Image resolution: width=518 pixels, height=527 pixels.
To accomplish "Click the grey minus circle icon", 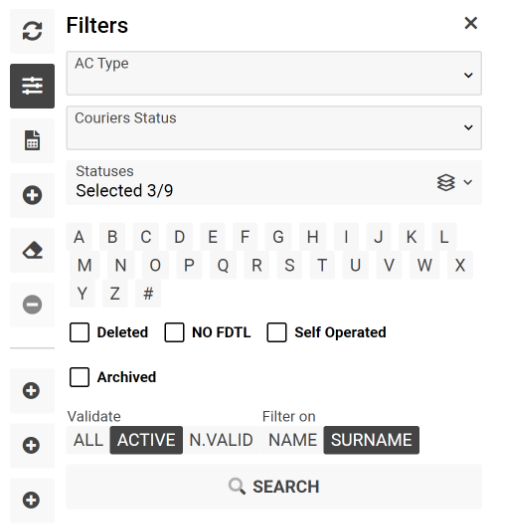I will pyautogui.click(x=32, y=305).
